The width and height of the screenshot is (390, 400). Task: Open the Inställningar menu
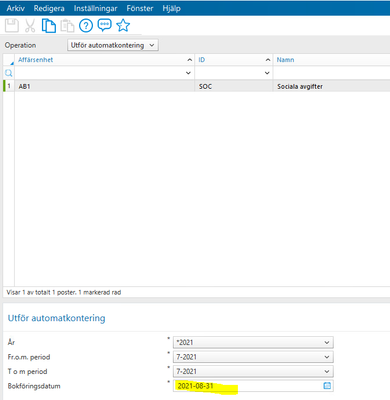[x=95, y=8]
